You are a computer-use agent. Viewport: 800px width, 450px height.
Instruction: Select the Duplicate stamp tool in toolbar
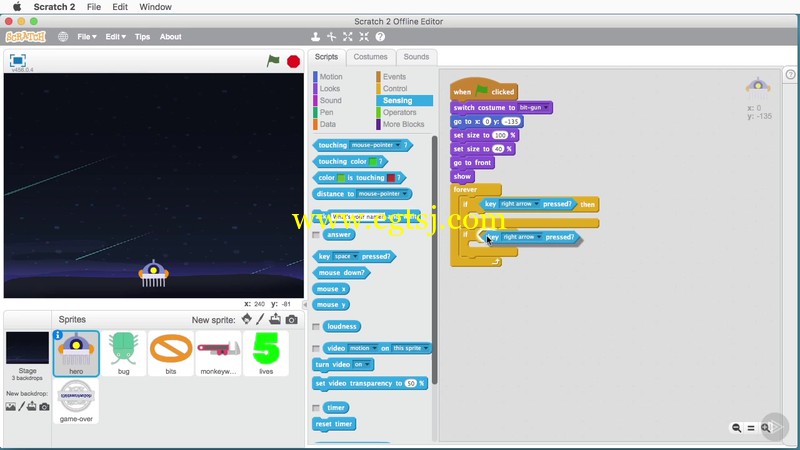(x=315, y=37)
